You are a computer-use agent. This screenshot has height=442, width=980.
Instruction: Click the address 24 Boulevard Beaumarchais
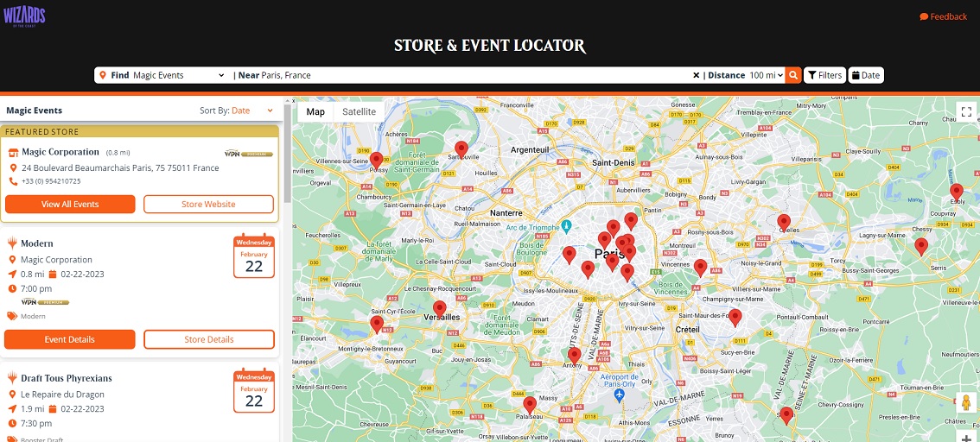(x=120, y=168)
